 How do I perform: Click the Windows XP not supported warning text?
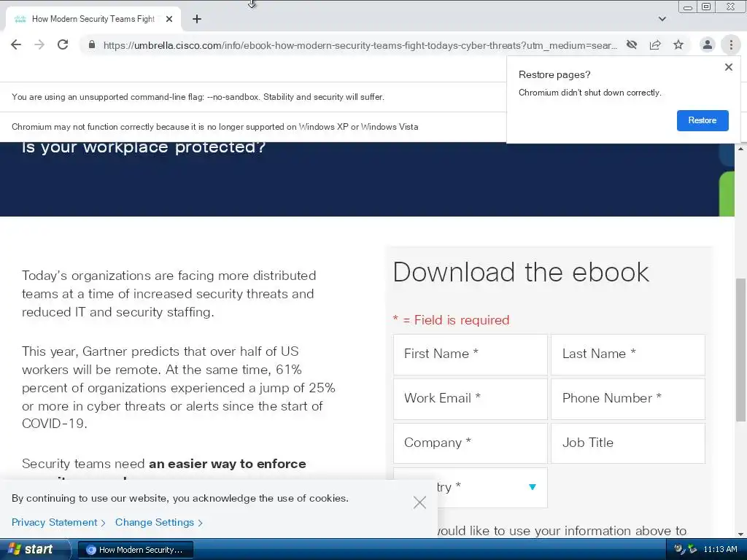point(215,127)
